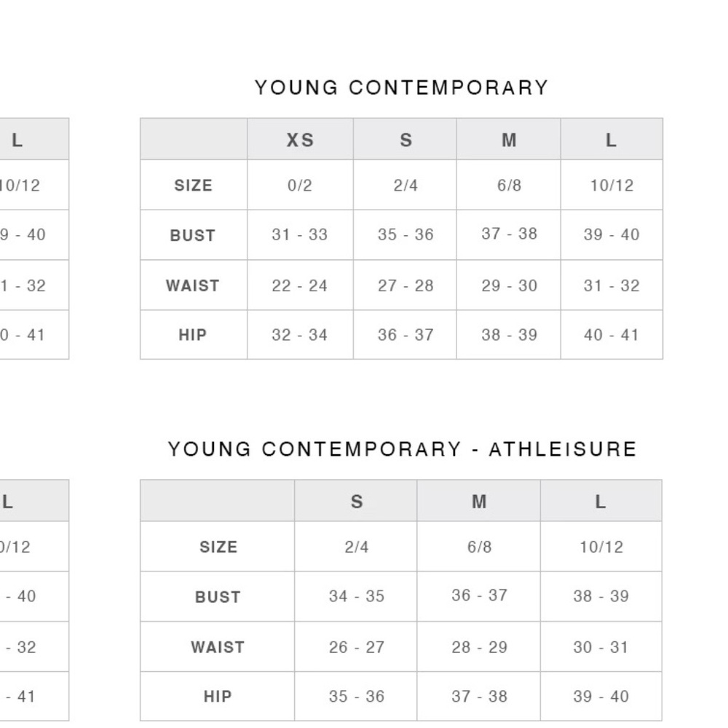Select the 27 - 28 waist cell
728x728 pixels.
click(405, 285)
